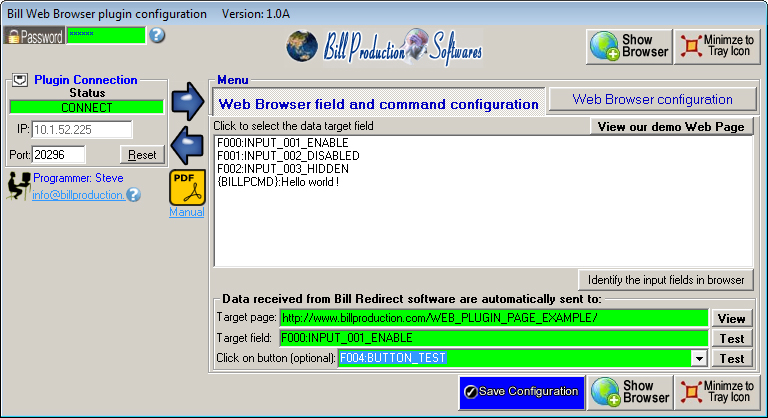Click Identify the input fields in browser
Image resolution: width=768 pixels, height=418 pixels.
[x=666, y=280]
